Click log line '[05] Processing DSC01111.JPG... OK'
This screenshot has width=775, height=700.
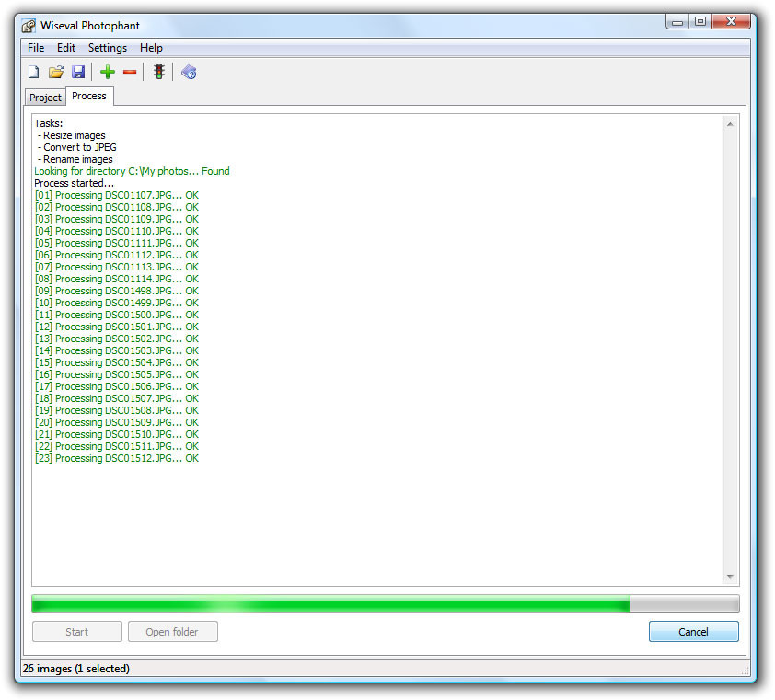[117, 243]
